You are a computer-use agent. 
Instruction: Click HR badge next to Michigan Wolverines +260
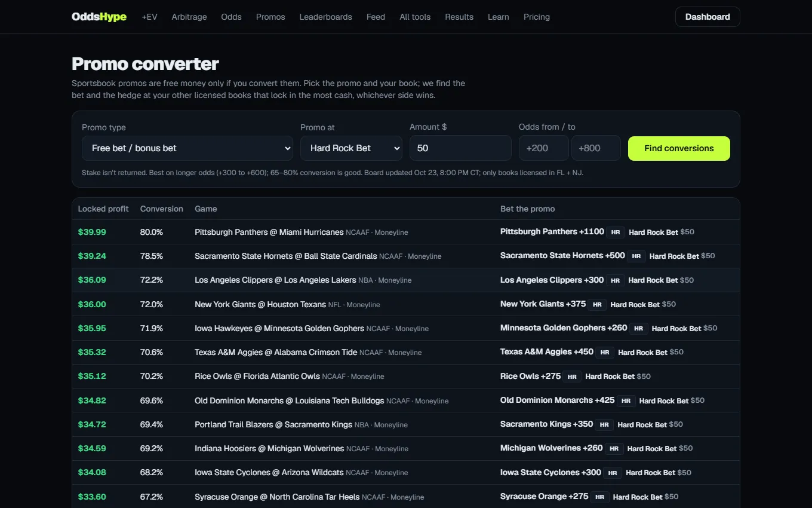(614, 448)
